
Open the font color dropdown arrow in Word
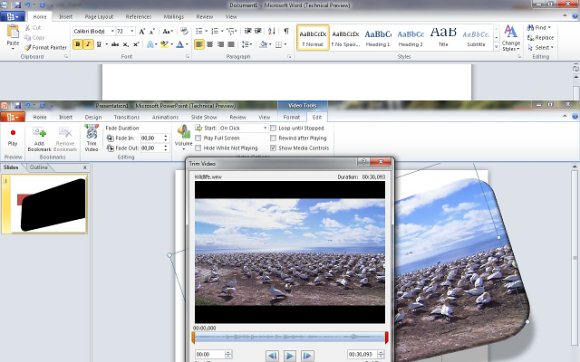pos(187,45)
